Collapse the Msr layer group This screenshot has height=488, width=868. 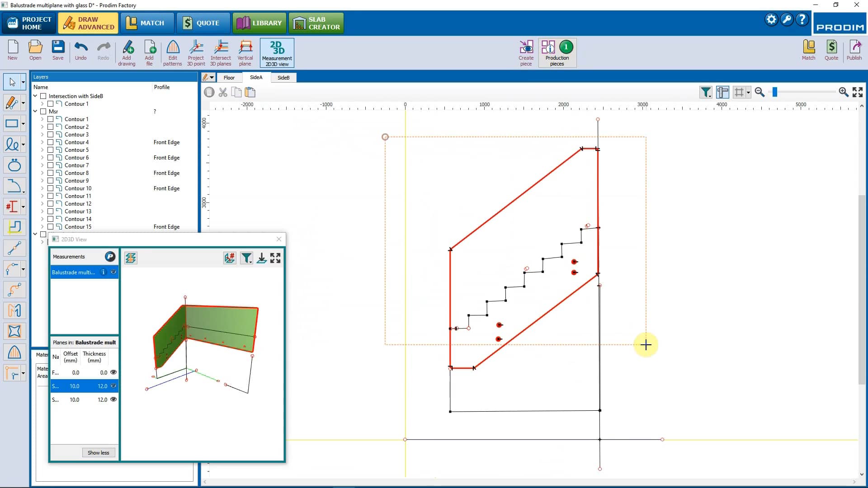[35, 111]
